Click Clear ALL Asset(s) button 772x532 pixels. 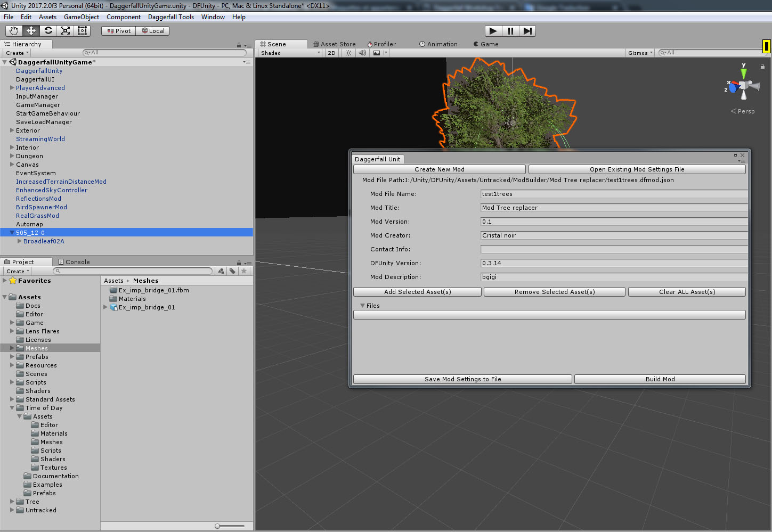pyautogui.click(x=687, y=292)
